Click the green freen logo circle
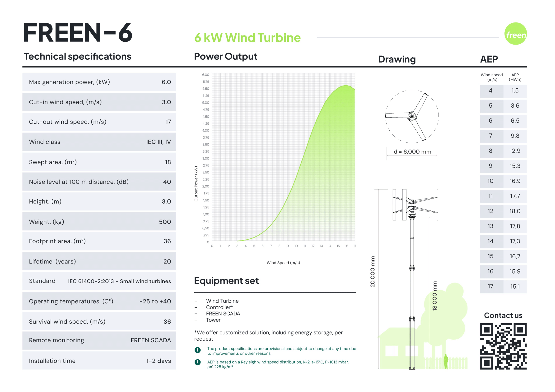This screenshot has height=392, width=555. [x=515, y=34]
